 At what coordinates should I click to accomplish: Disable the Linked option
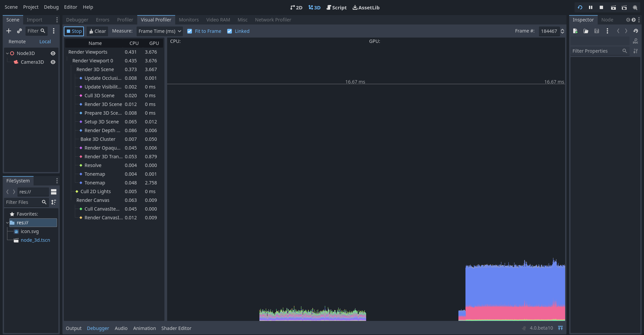230,31
